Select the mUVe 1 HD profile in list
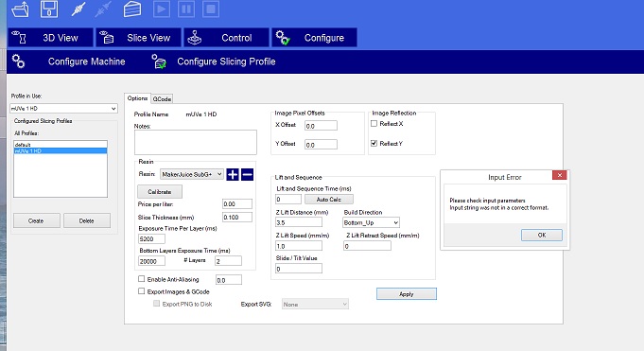Viewport: 644px width, 351px height. (61, 150)
